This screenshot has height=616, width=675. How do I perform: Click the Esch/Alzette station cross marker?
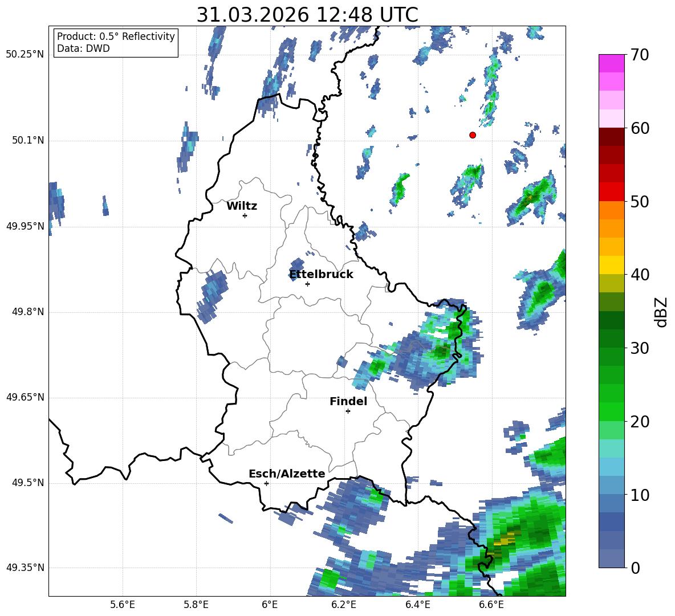266,483
